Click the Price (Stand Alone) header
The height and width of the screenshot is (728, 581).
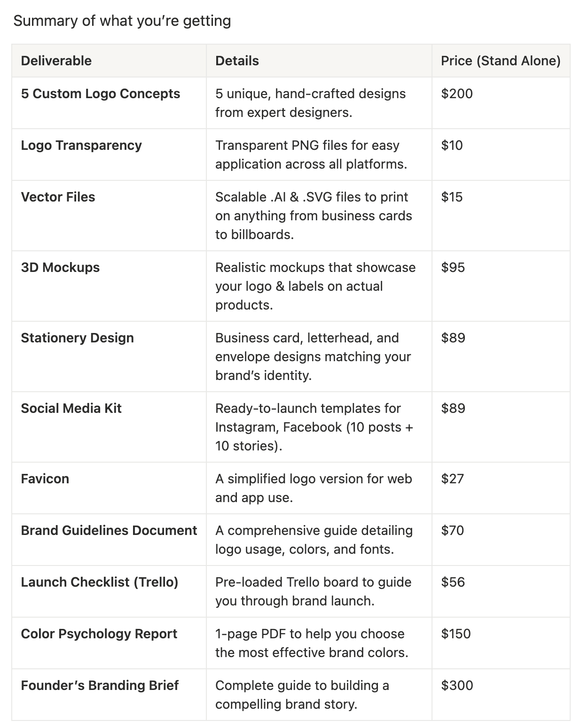click(x=501, y=61)
